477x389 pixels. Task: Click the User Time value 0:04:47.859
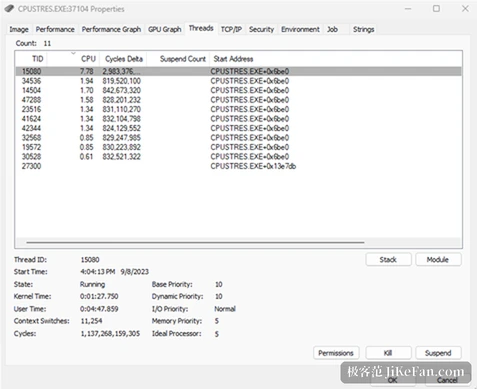tap(99, 309)
